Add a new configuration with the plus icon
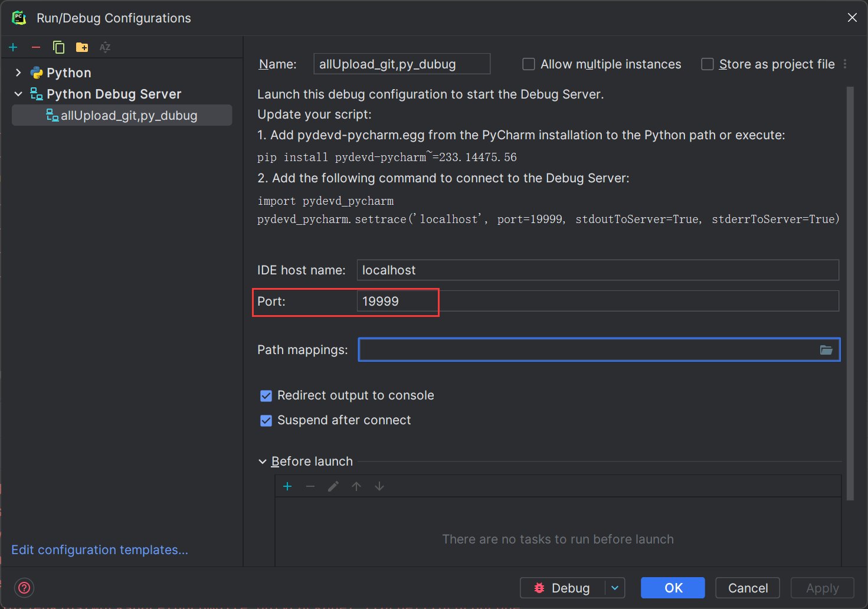This screenshot has height=609, width=868. (13, 47)
